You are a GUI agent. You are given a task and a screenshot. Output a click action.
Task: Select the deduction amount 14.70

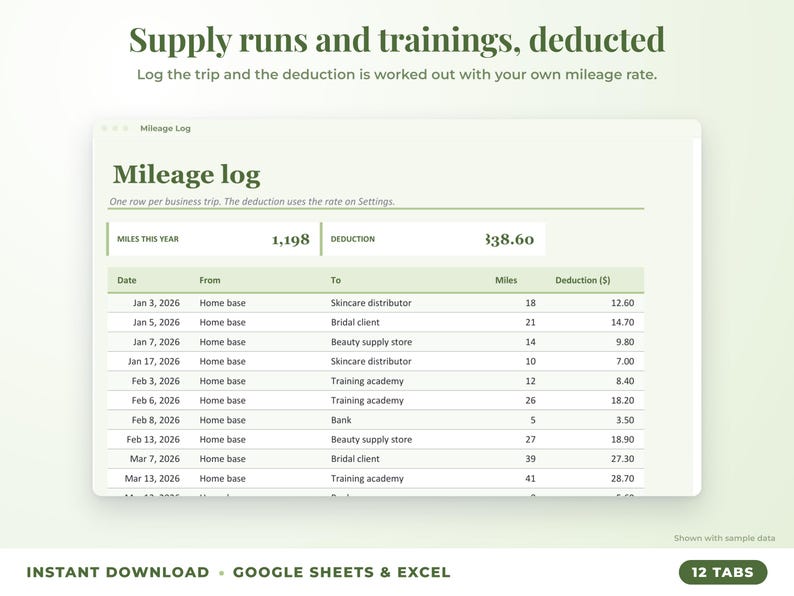622,322
